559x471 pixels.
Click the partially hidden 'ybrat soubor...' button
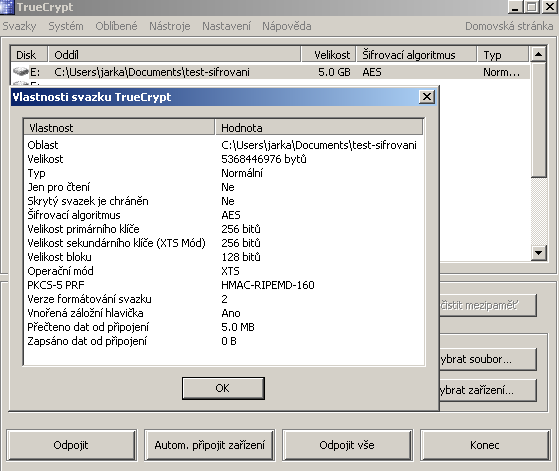click(488, 359)
